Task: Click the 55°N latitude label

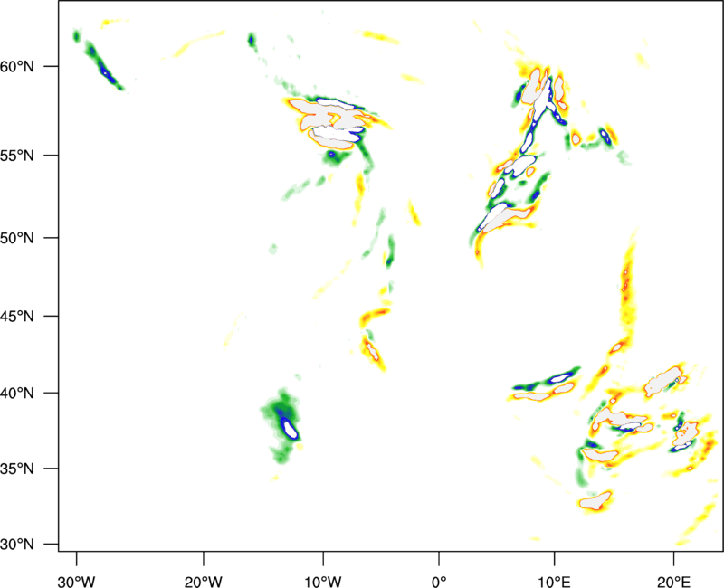Action: [17, 156]
